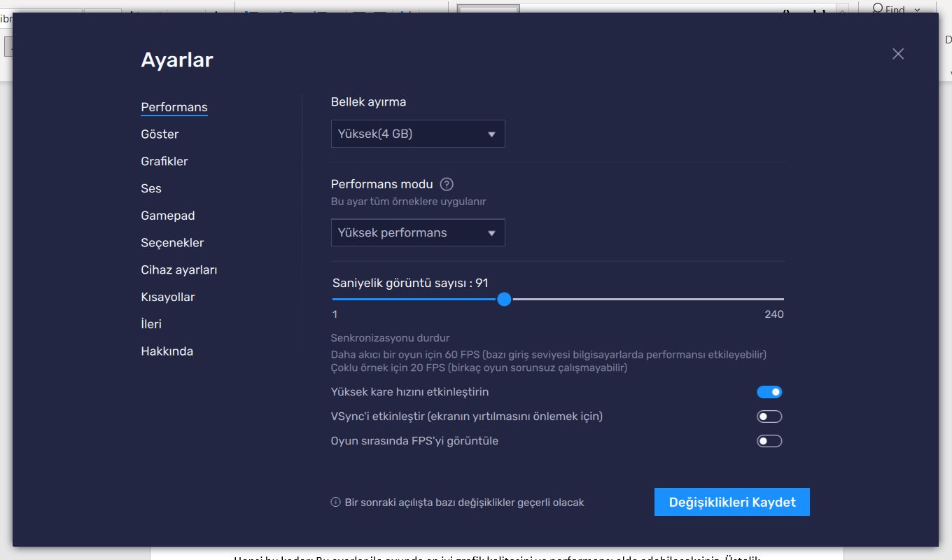The height and width of the screenshot is (560, 952).
Task: Enable the VSync toggle switch
Action: coord(769,416)
